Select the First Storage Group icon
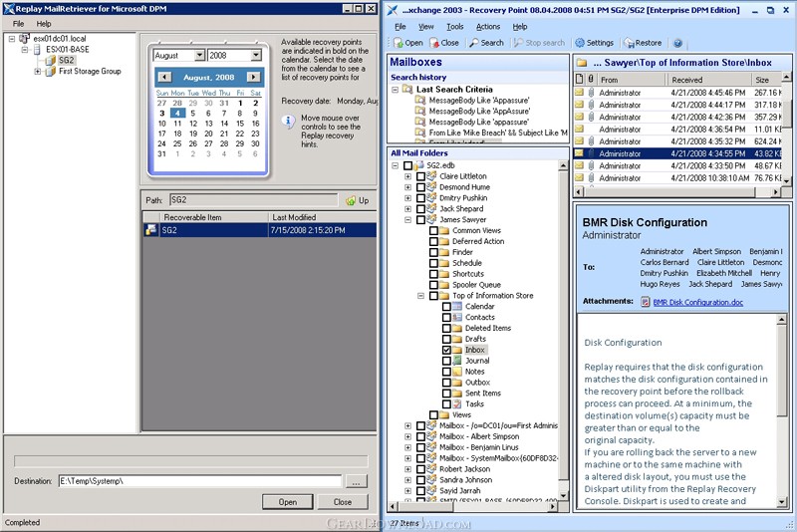 point(51,72)
